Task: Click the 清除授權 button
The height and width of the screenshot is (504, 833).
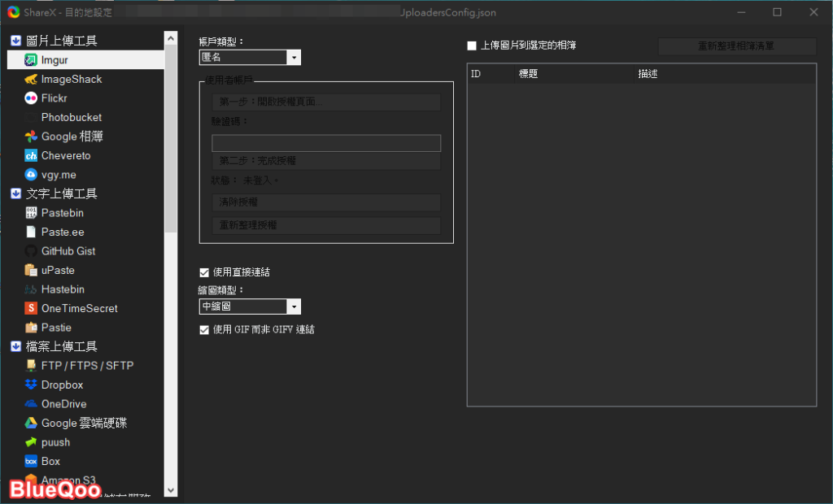Action: click(325, 202)
